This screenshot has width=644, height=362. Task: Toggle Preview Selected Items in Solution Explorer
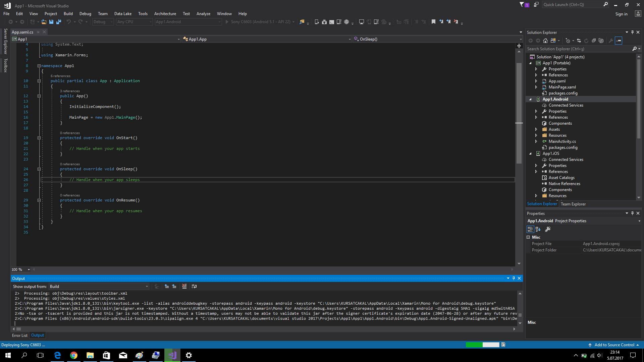(619, 41)
